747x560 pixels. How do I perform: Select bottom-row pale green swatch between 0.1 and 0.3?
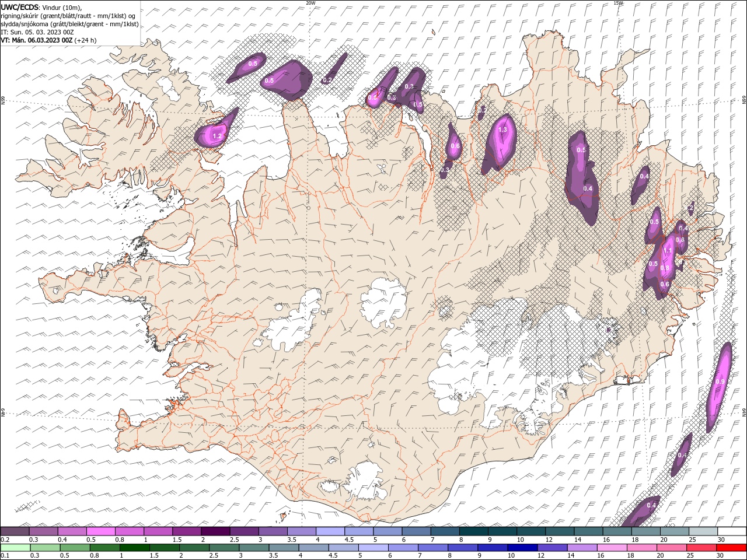tap(15, 548)
